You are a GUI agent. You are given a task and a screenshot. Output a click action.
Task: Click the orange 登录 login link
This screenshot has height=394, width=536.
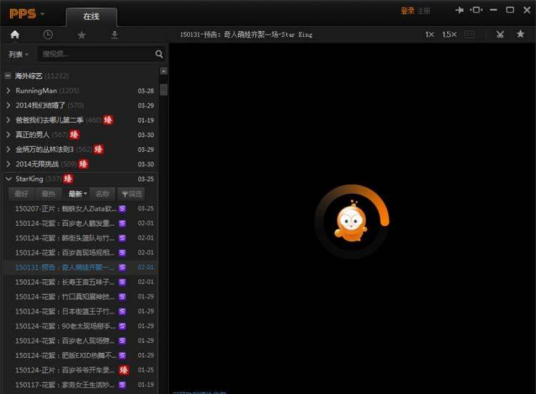pos(407,11)
